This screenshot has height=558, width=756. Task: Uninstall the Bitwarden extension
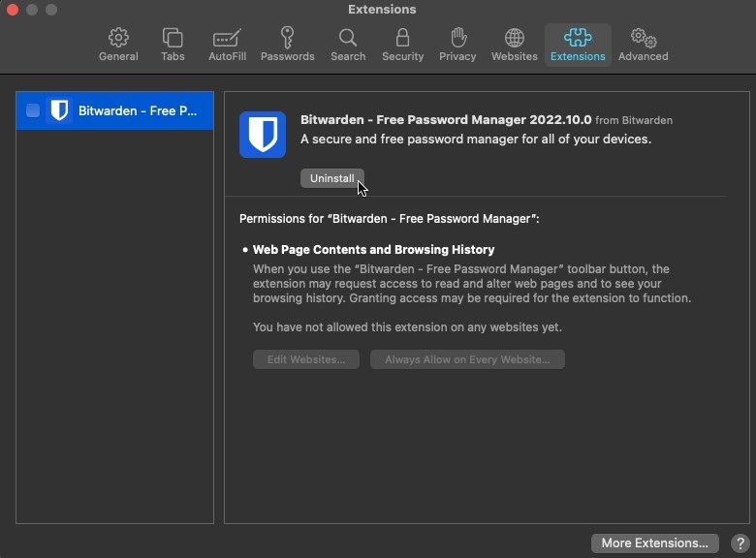[331, 178]
